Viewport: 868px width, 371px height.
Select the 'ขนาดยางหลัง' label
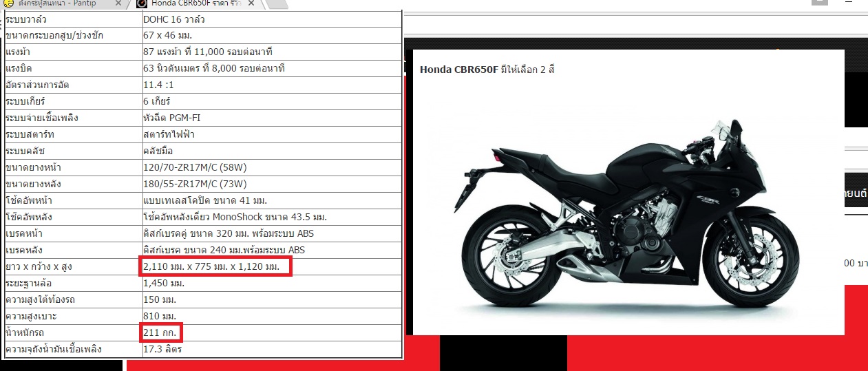coord(33,184)
